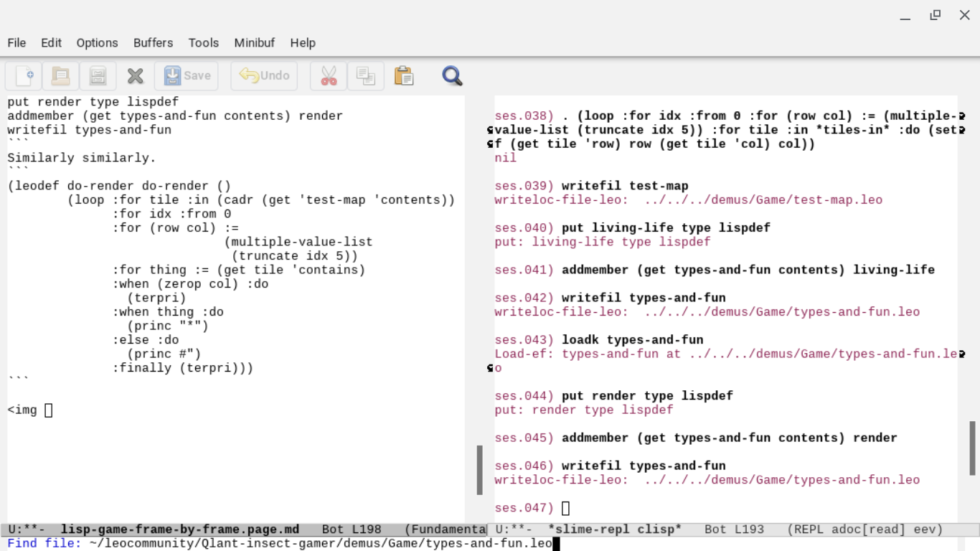The height and width of the screenshot is (551, 980).
Task: Open the File menu
Action: click(x=17, y=43)
